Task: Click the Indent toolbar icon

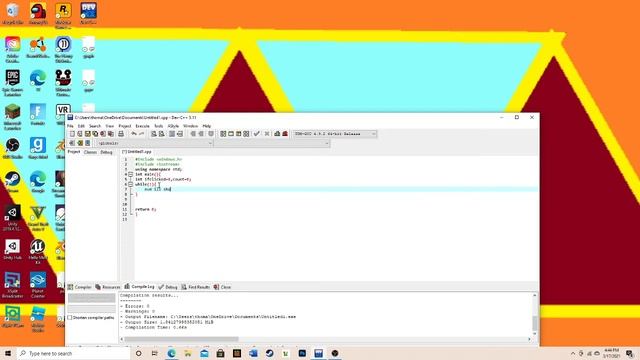Action: 193,134
